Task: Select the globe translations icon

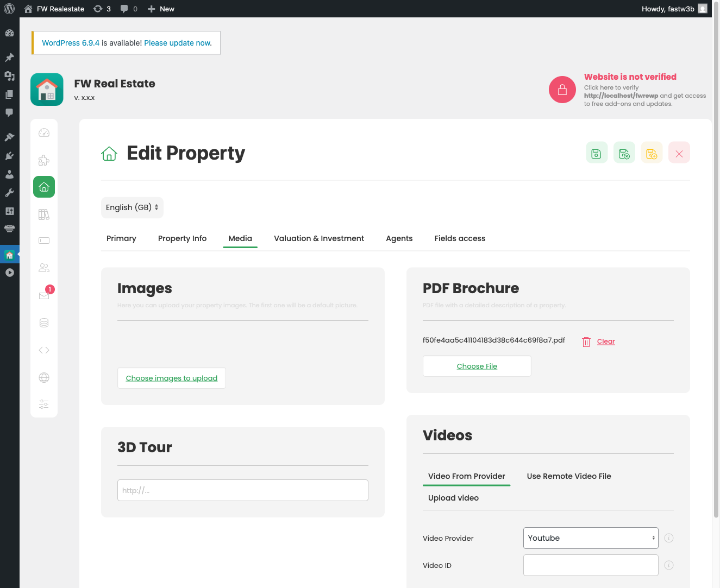Action: coord(43,377)
